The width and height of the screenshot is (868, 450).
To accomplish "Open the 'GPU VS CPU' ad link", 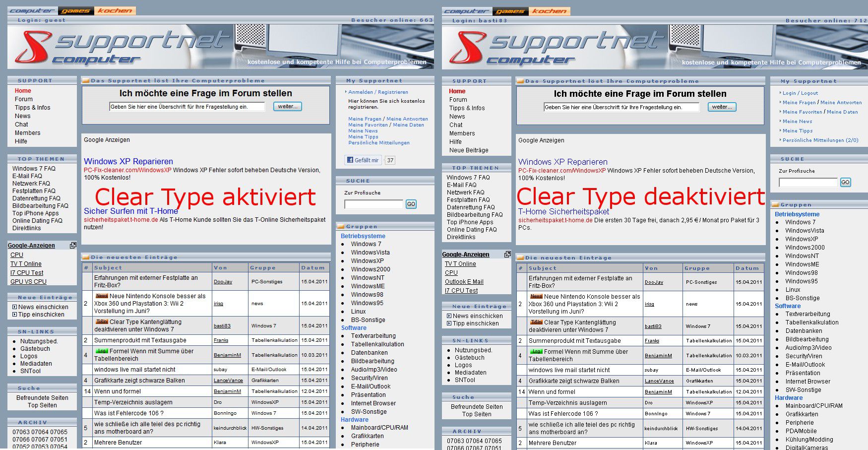I will (x=28, y=281).
